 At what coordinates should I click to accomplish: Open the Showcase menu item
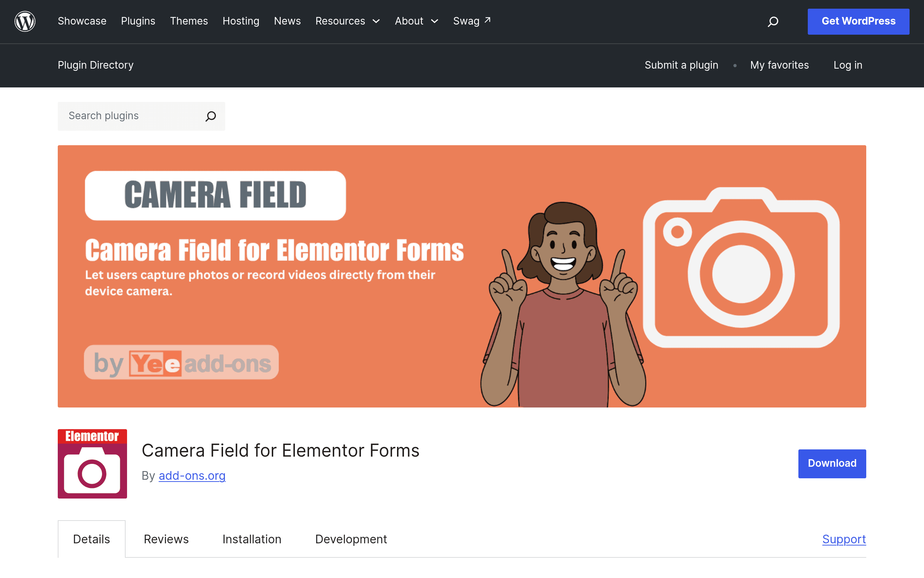point(82,21)
